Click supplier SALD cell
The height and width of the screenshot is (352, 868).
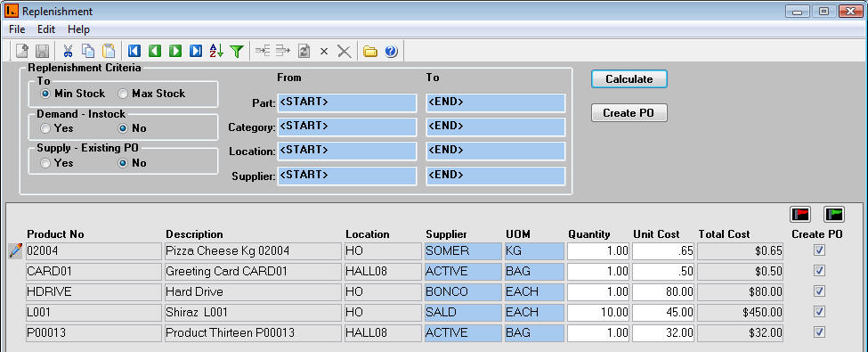(463, 312)
